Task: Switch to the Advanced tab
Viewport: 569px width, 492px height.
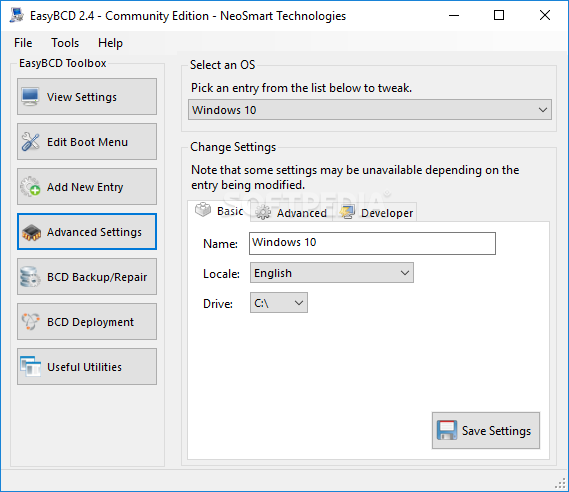Action: tap(291, 213)
